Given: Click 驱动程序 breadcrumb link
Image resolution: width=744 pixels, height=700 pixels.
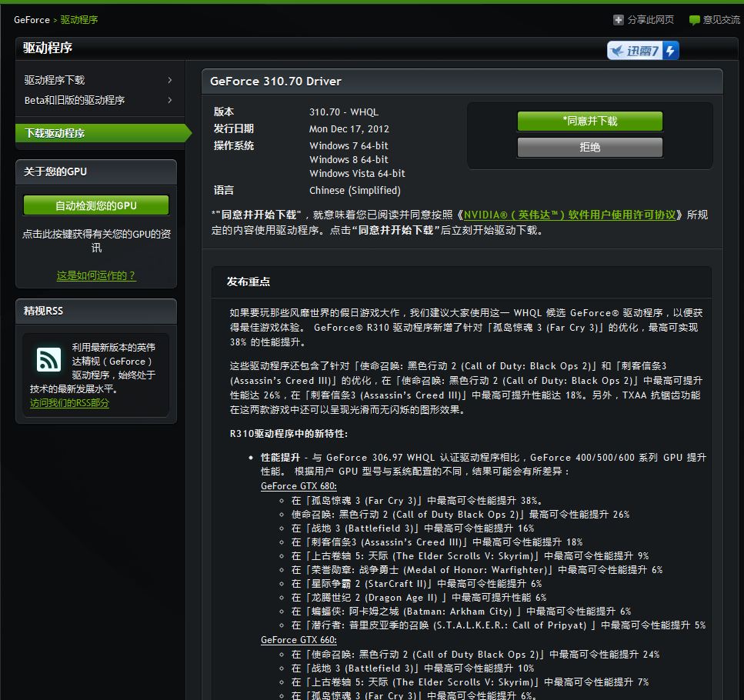Looking at the screenshot, I should tap(79, 20).
